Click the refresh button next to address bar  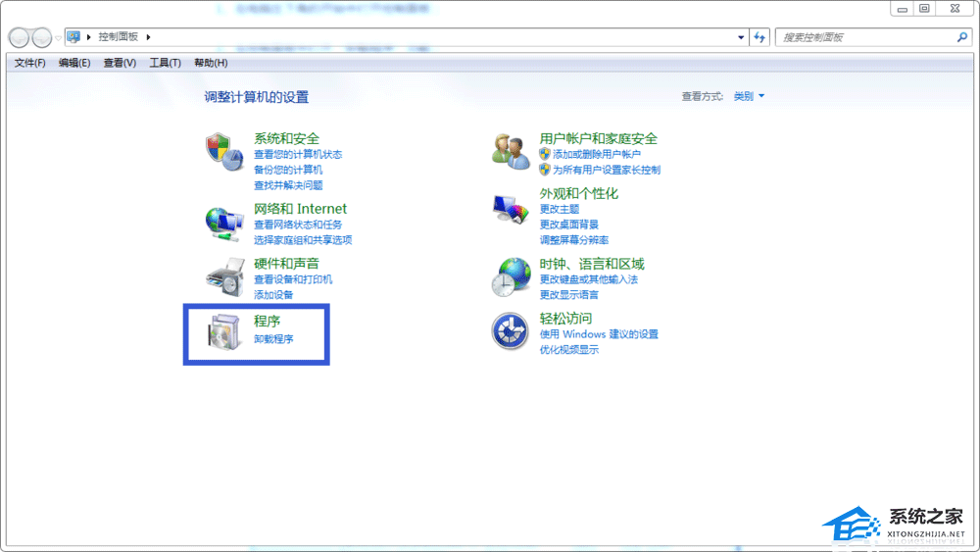(x=759, y=37)
